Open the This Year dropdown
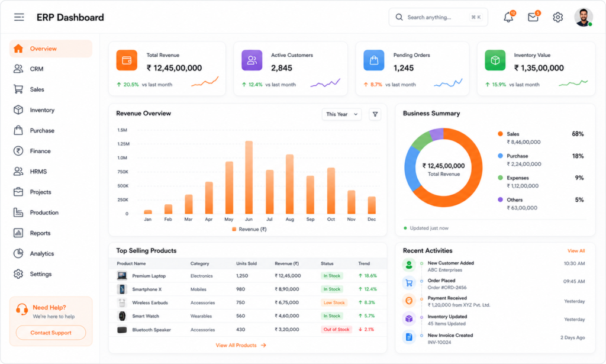This screenshot has width=606, height=364. coord(341,114)
